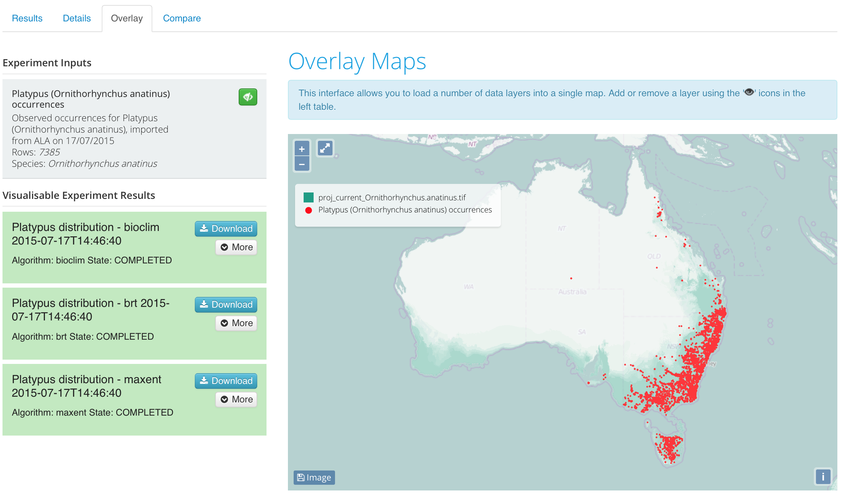Click green proj_current legend color swatch
This screenshot has width=842, height=504.
click(308, 197)
